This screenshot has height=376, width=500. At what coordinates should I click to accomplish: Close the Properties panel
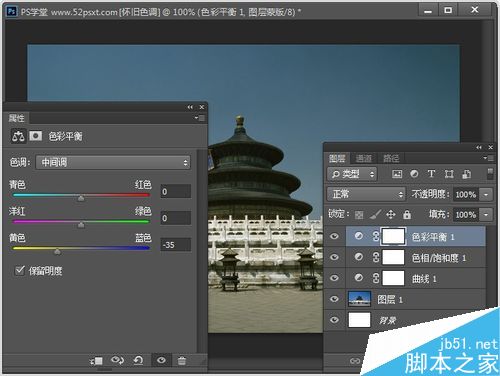coord(202,107)
